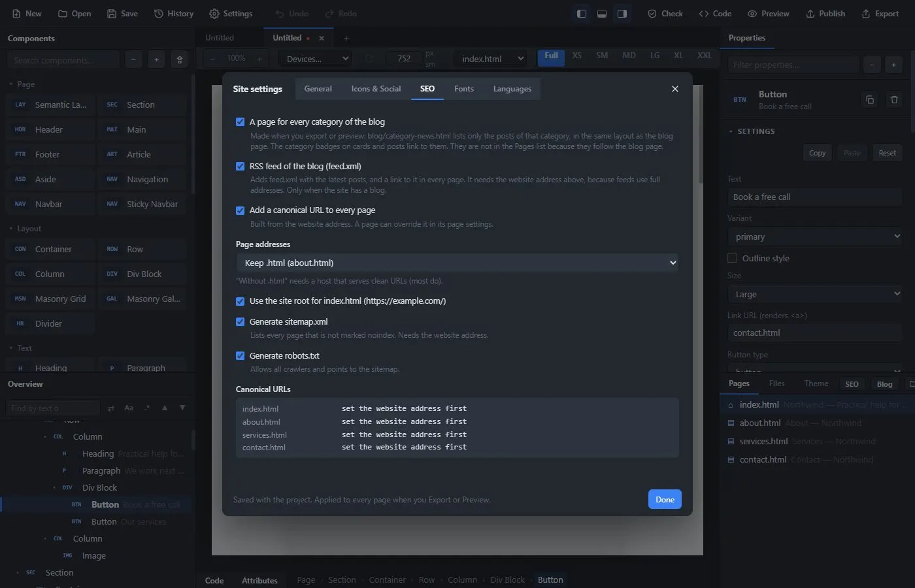The height and width of the screenshot is (588, 915).
Task: Close the Site settings dialog
Action: pos(675,89)
